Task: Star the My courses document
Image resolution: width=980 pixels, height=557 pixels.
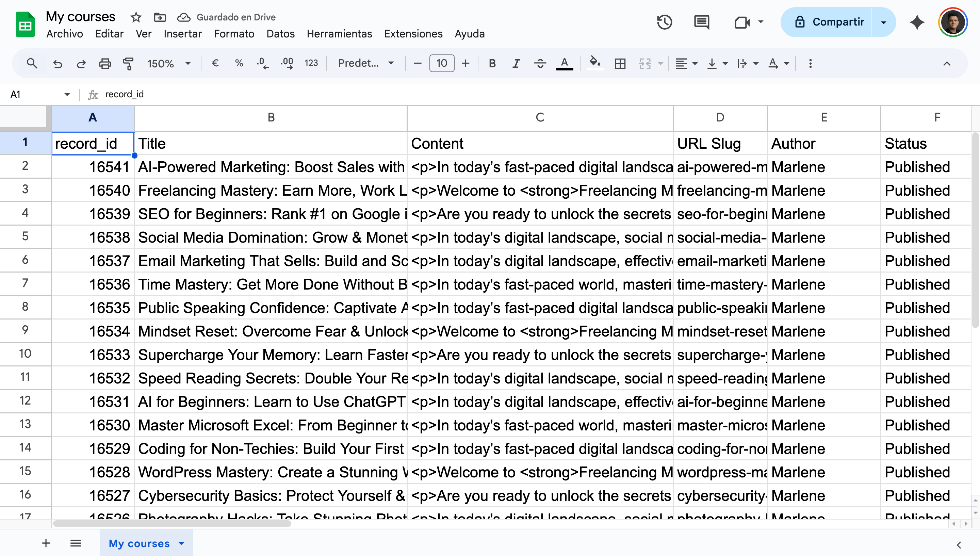Action: pos(136,17)
